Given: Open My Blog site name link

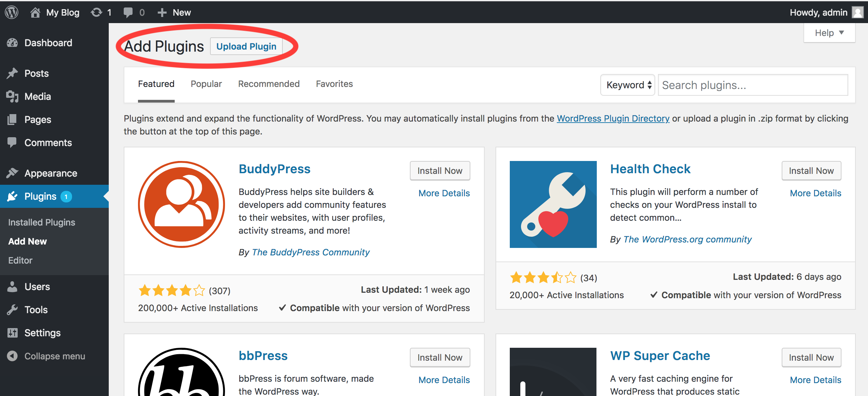Looking at the screenshot, I should coord(63,13).
